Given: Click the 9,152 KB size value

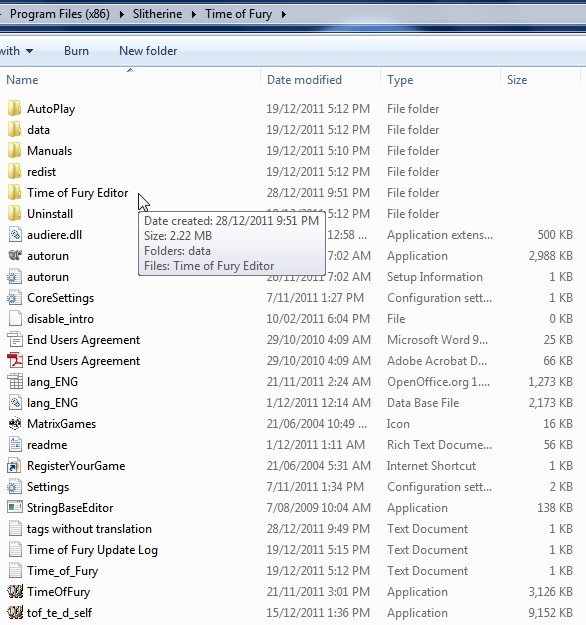Looking at the screenshot, I should pyautogui.click(x=551, y=613).
